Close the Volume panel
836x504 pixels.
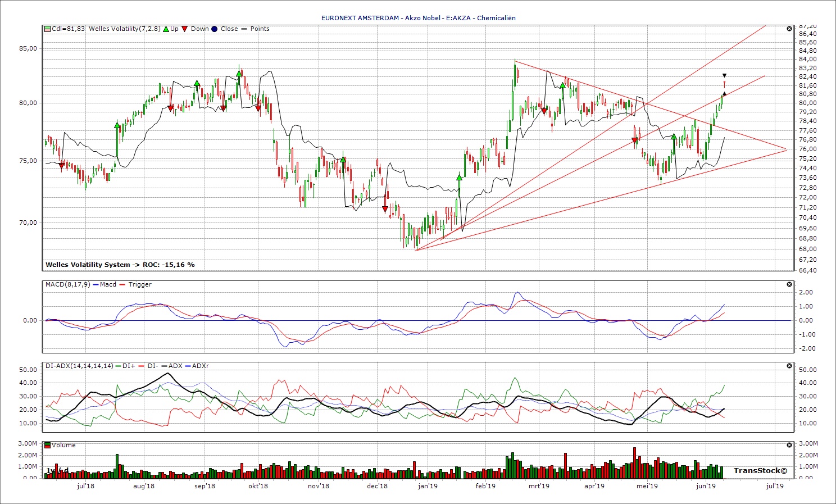pyautogui.click(x=789, y=445)
